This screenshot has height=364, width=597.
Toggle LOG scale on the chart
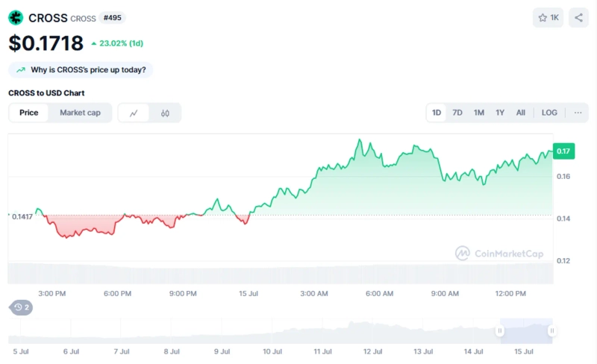pos(549,113)
